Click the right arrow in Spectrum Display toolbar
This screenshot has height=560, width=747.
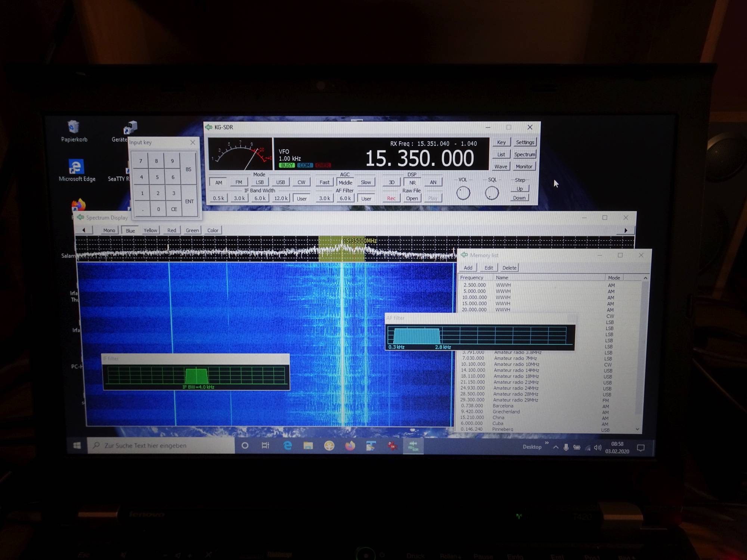(626, 230)
